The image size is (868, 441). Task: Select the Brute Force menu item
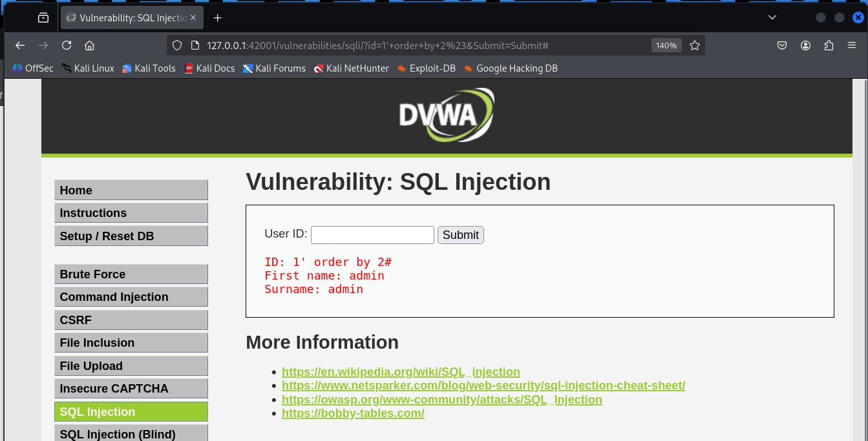(131, 274)
